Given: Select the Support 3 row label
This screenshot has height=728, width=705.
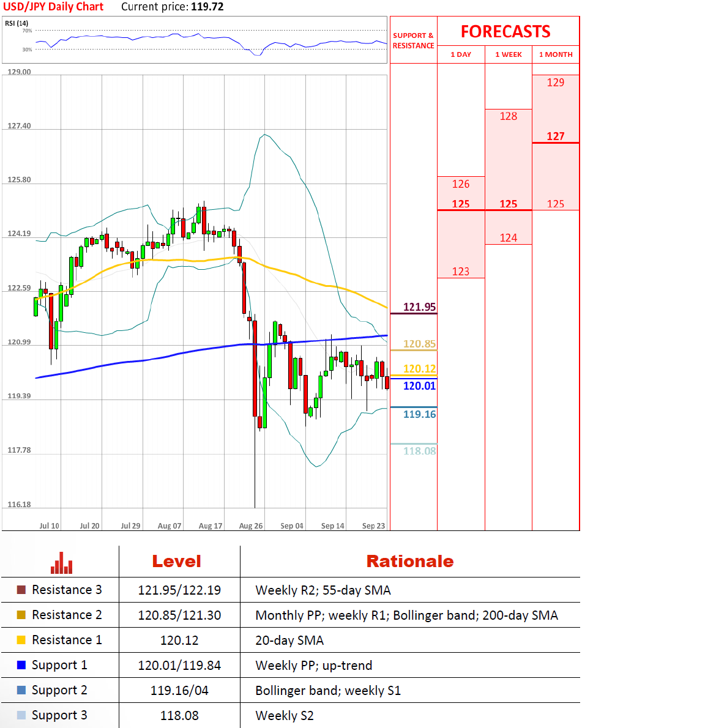Looking at the screenshot, I should (59, 716).
